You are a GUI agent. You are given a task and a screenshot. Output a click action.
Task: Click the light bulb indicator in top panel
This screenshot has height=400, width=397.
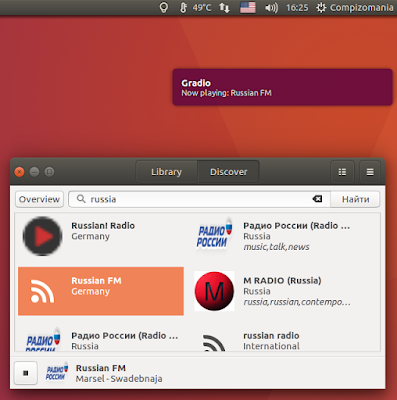(x=164, y=8)
